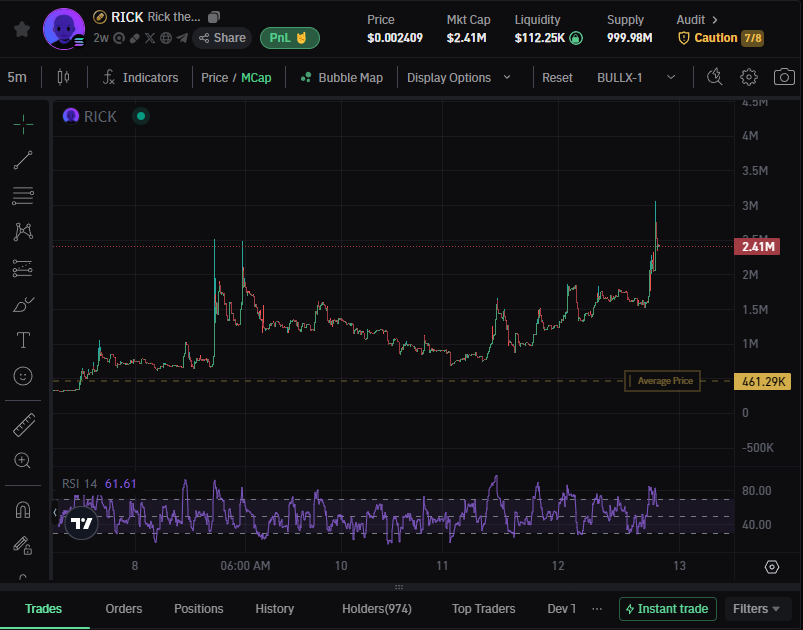Expand the Display Options dropdown

pos(458,77)
